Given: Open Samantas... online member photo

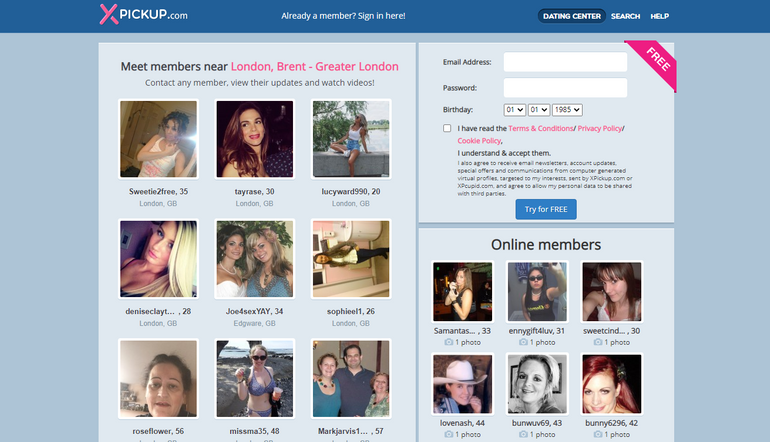Looking at the screenshot, I should coord(463,292).
